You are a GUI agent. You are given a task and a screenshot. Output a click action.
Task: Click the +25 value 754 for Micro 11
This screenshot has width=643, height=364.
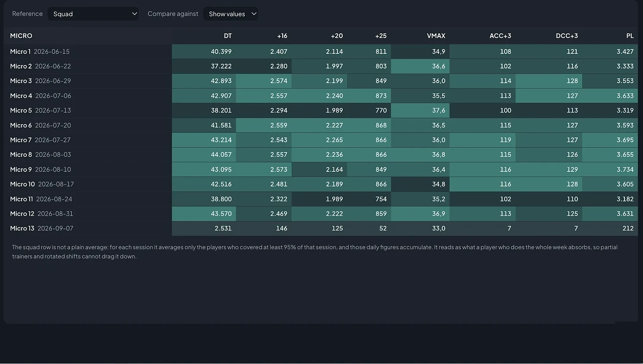point(369,199)
